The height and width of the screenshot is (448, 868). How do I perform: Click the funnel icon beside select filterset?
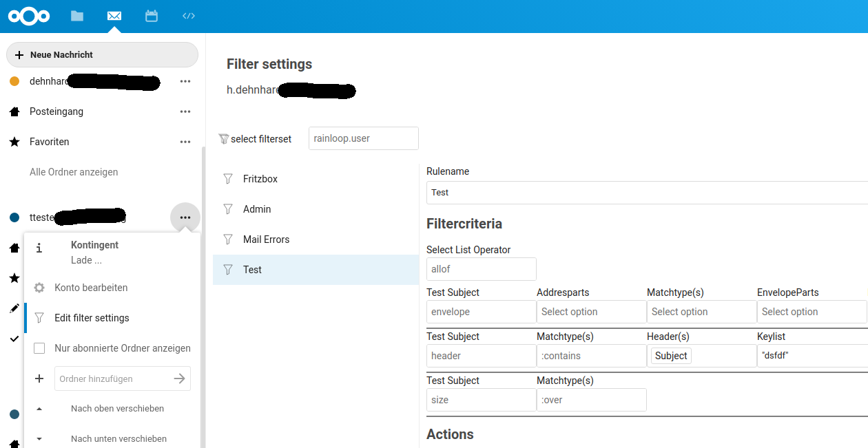(223, 139)
